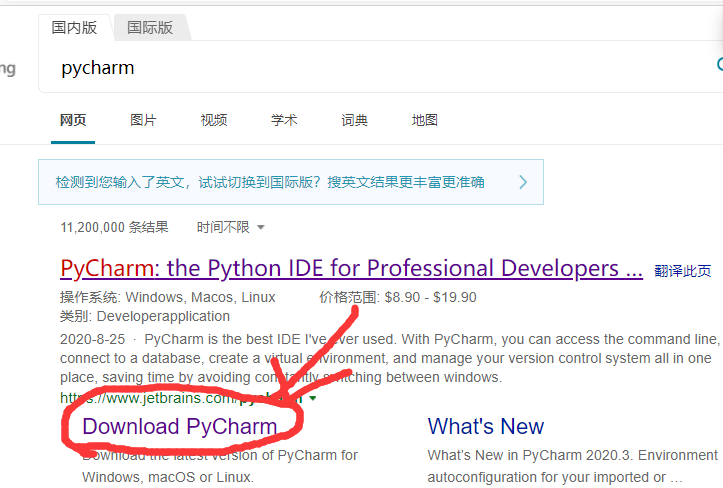
Task: Click What's New in PyCharm 2020.3 description
Action: pos(572,466)
